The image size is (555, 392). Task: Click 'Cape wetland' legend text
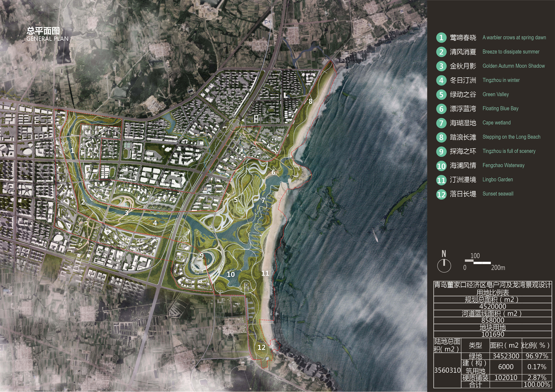tap(496, 123)
